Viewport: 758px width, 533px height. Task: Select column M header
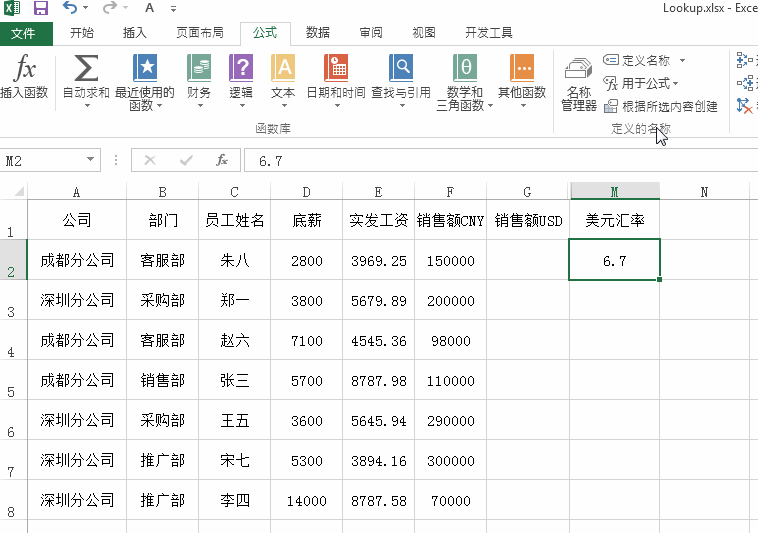coord(614,192)
